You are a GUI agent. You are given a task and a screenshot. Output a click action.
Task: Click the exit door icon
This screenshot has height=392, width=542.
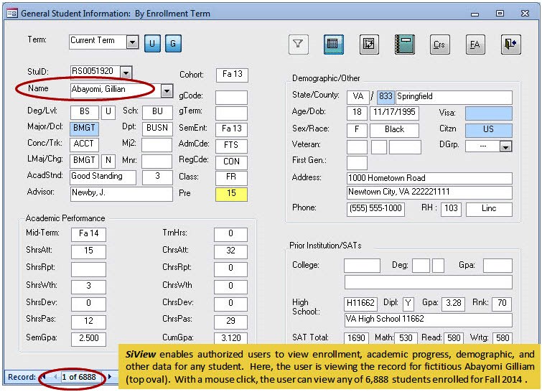coord(510,44)
